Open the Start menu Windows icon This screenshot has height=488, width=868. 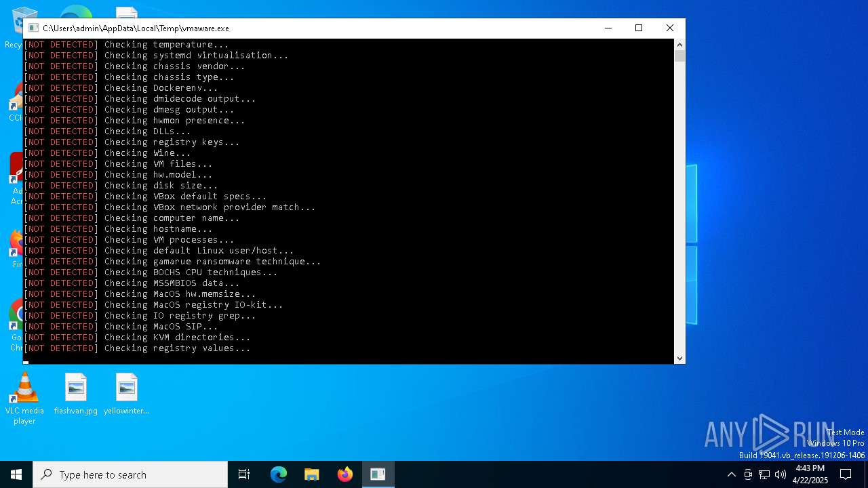click(16, 474)
